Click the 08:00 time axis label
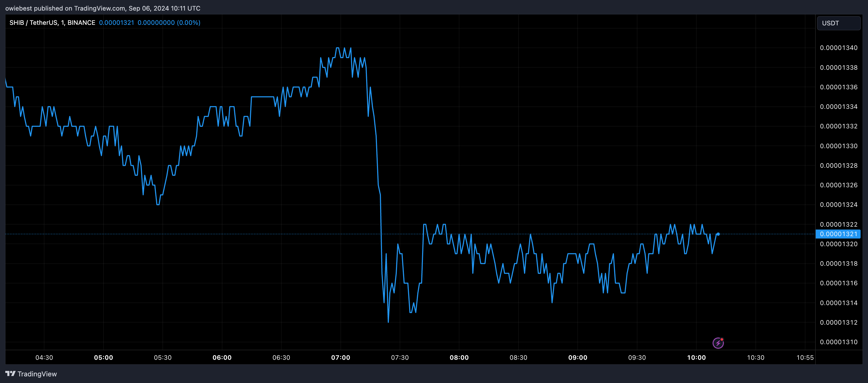Viewport: 868px width, 383px height. point(459,357)
